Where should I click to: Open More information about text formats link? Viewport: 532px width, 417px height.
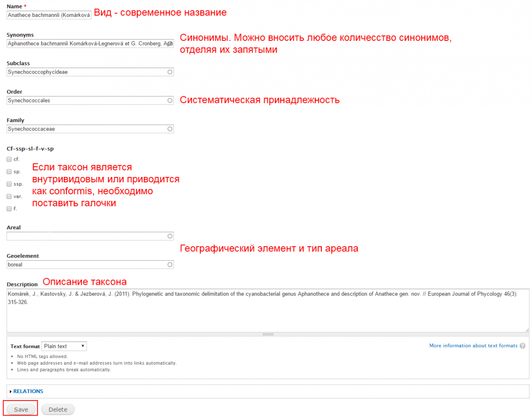pyautogui.click(x=473, y=346)
